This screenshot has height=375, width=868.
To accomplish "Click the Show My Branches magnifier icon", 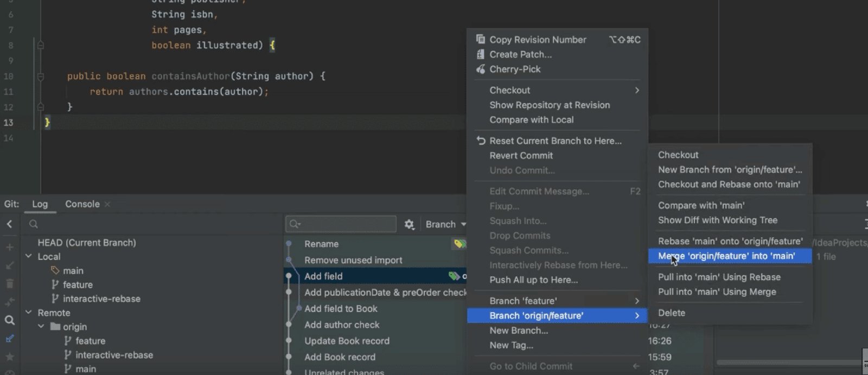I will [x=9, y=320].
